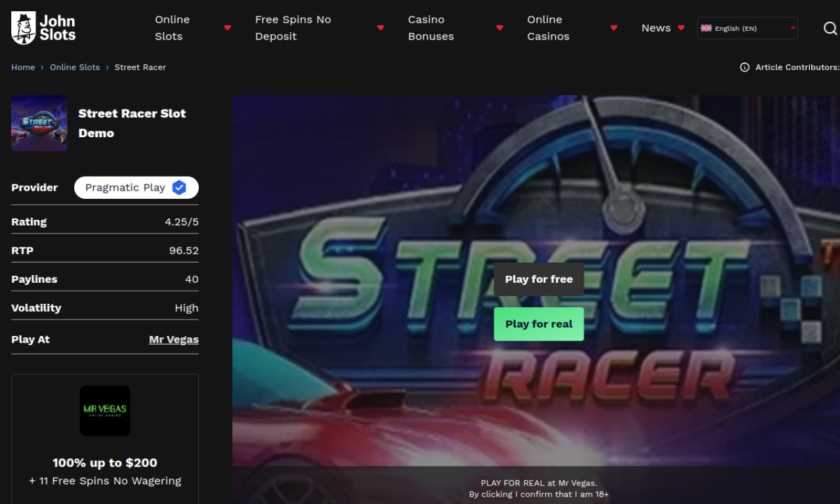Click the High volatility value
The height and width of the screenshot is (504, 840).
(x=186, y=308)
